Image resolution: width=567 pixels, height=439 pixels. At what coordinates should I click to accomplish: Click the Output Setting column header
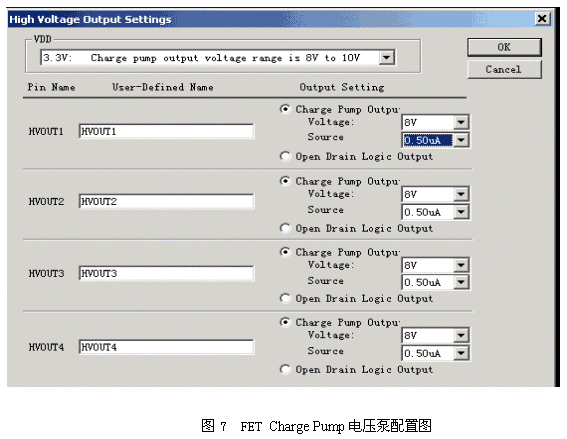pyautogui.click(x=342, y=87)
